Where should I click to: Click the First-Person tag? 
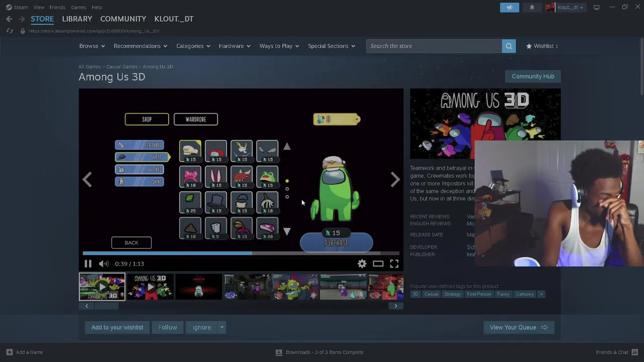tap(479, 294)
